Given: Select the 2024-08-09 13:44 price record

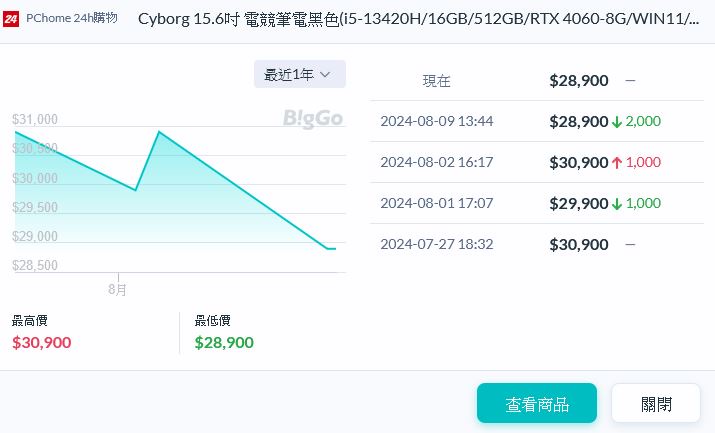Looking at the screenshot, I should click(436, 122).
